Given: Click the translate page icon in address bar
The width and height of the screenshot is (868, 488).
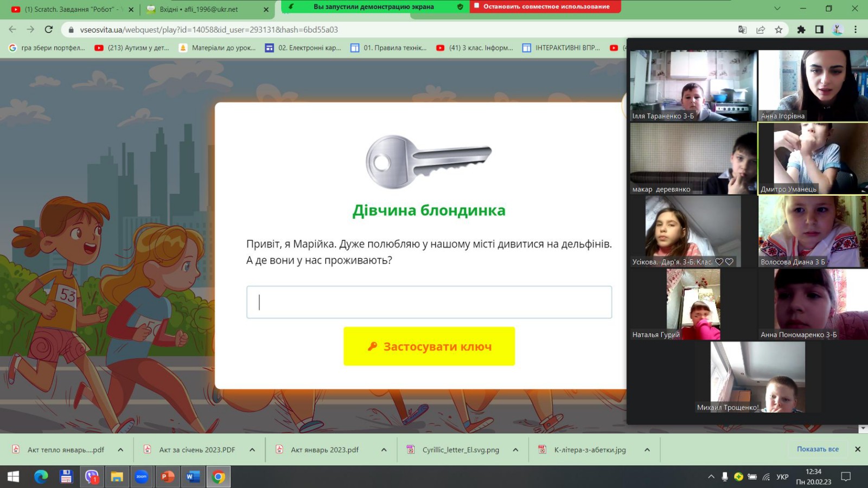Looking at the screenshot, I should (742, 29).
